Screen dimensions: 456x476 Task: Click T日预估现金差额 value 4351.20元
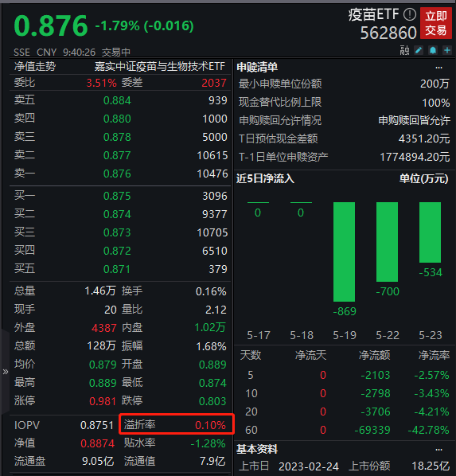coord(424,139)
